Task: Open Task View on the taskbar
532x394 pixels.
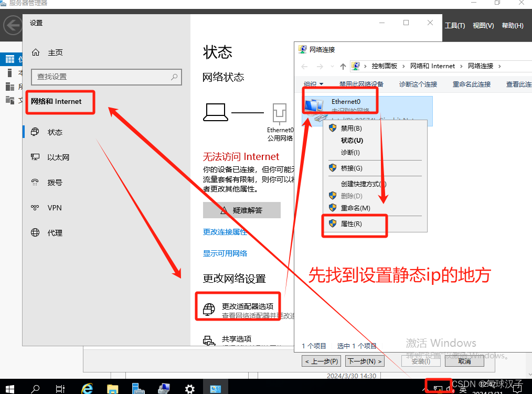Action: pyautogui.click(x=60, y=389)
